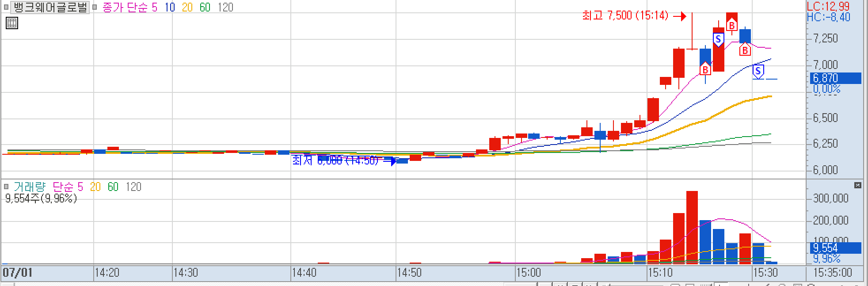
Task: Click the topmost red B buy marker
Action: (x=732, y=25)
